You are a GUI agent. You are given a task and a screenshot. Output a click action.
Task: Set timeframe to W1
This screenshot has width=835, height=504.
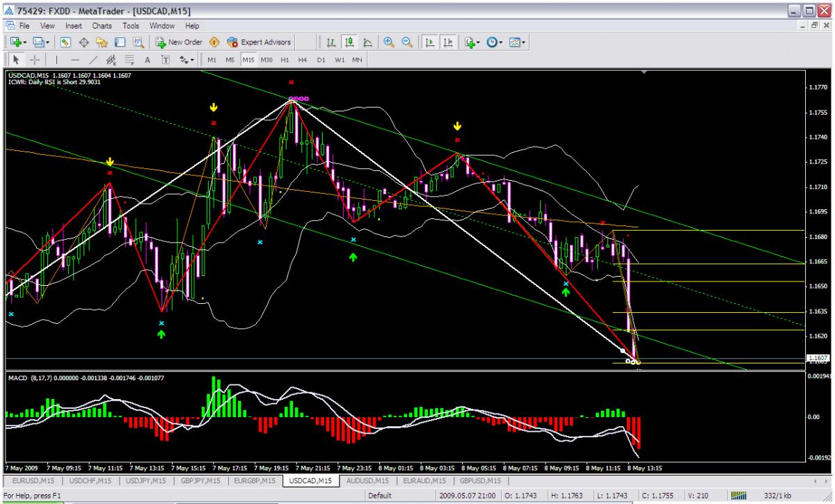pyautogui.click(x=340, y=60)
